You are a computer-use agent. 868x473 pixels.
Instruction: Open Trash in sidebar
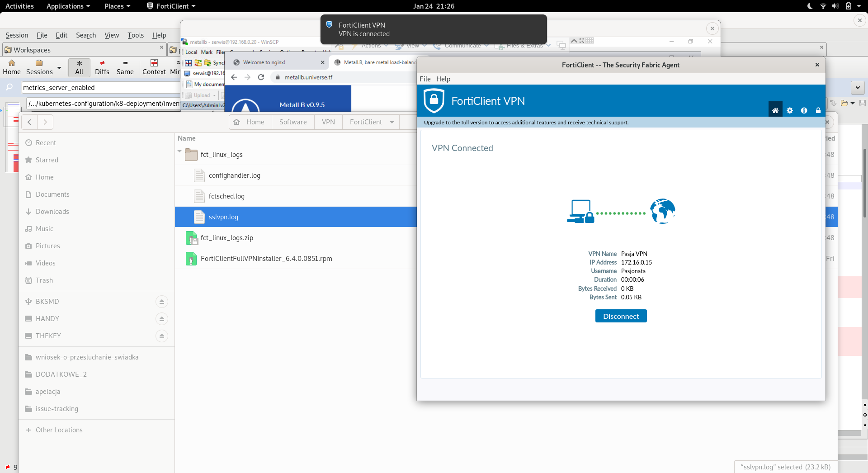point(96,280)
